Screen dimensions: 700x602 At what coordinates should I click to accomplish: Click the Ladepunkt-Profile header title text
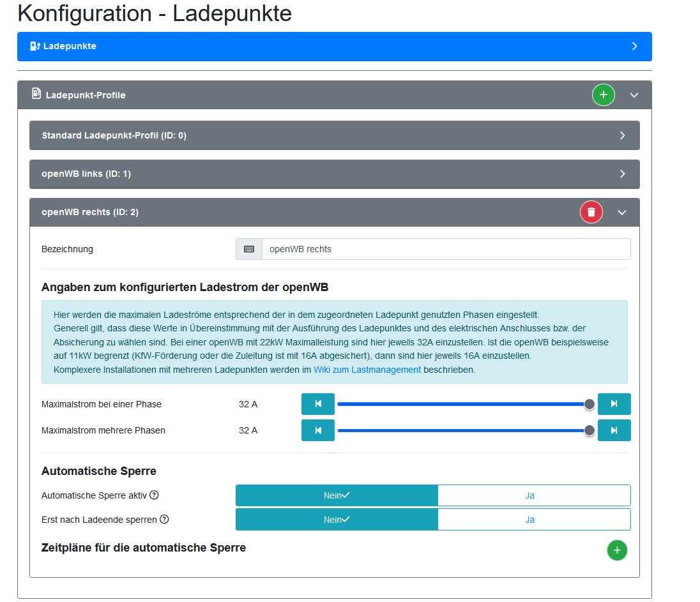coord(86,95)
